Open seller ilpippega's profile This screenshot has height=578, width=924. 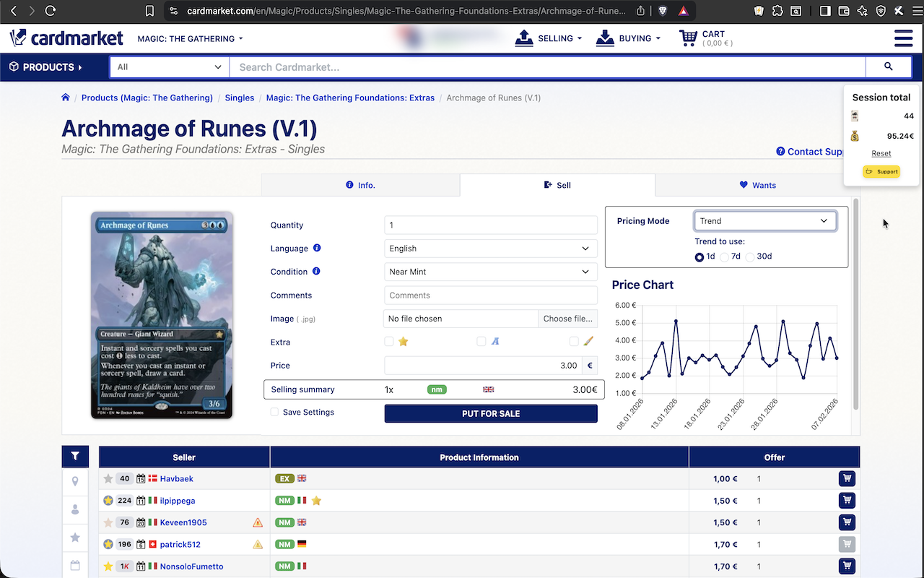coord(176,501)
